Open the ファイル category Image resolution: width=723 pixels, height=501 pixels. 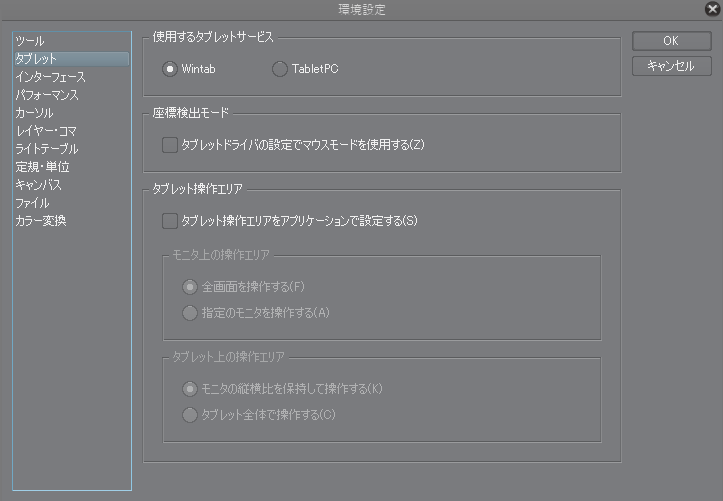(71, 203)
